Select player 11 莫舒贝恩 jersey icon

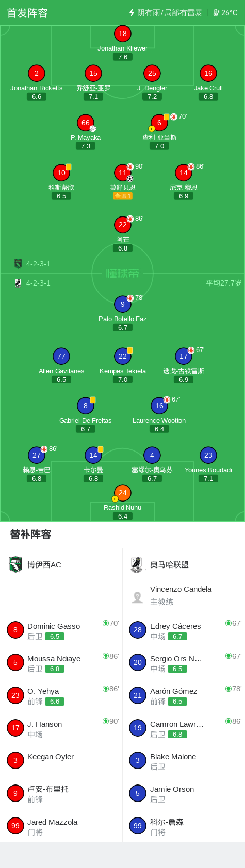pos(123,173)
